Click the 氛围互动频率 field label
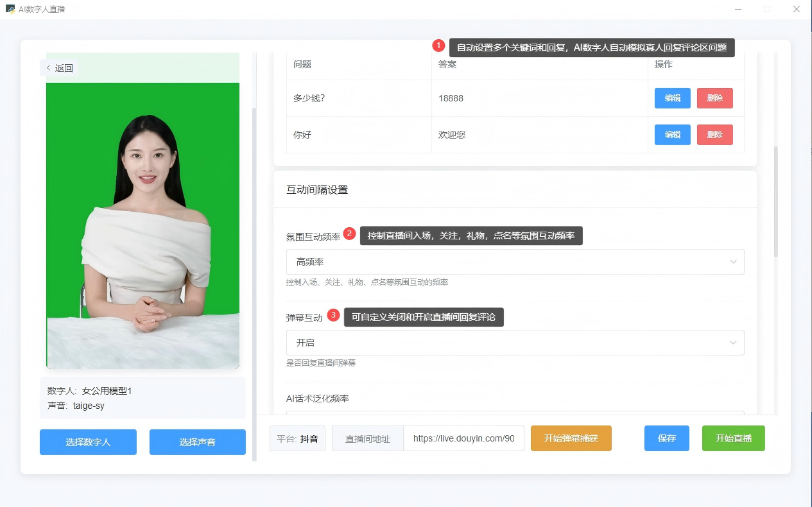Image resolution: width=812 pixels, height=507 pixels. pyautogui.click(x=313, y=237)
